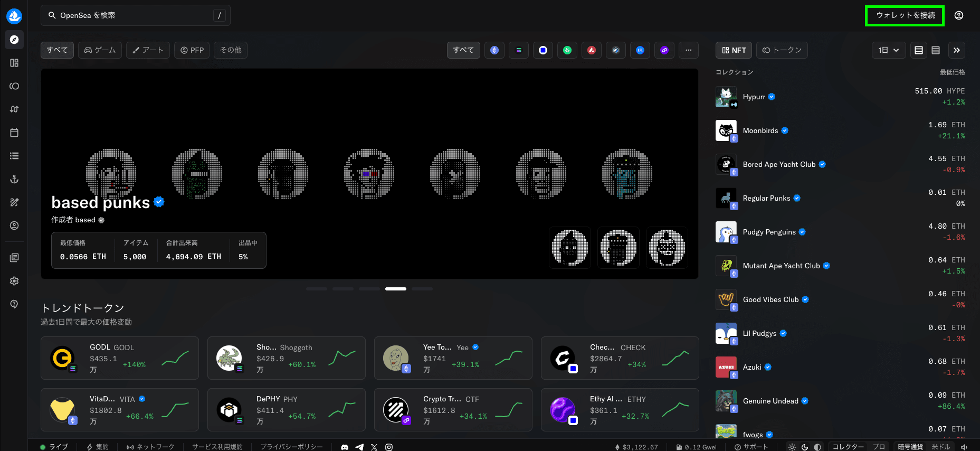Filter by Solana chain icon

click(519, 50)
